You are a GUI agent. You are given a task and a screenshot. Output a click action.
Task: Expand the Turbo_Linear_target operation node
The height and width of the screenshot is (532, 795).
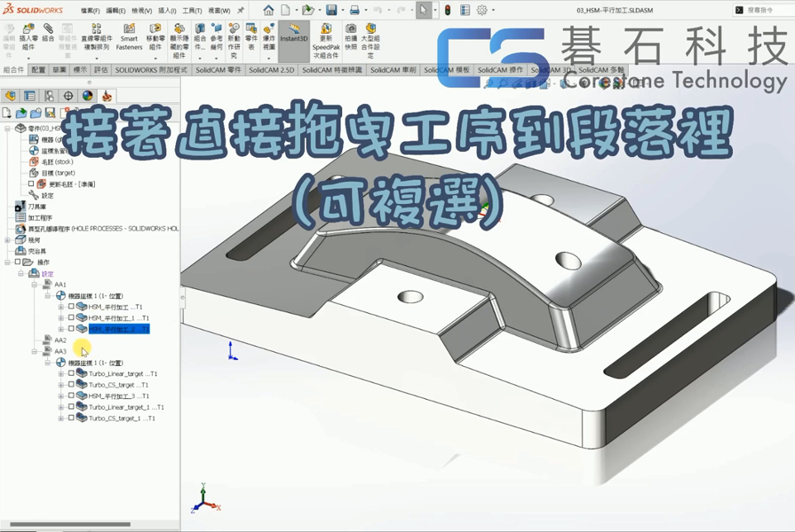click(61, 373)
